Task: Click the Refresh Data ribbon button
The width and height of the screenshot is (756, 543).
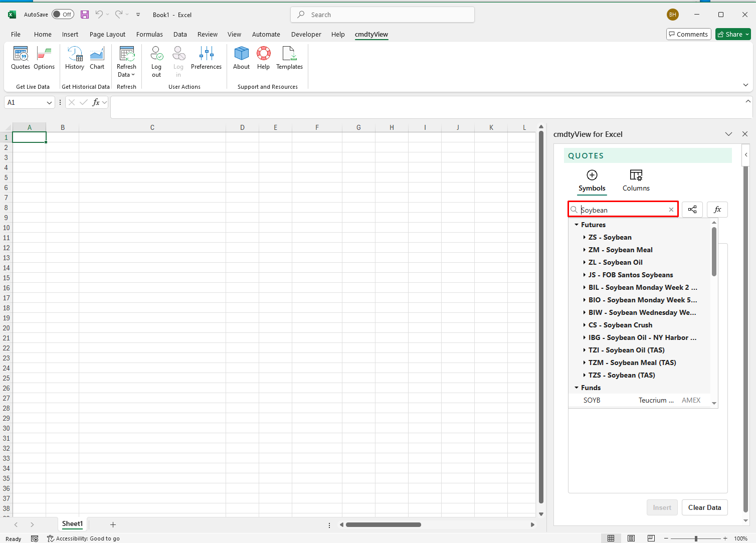Action: pyautogui.click(x=126, y=62)
